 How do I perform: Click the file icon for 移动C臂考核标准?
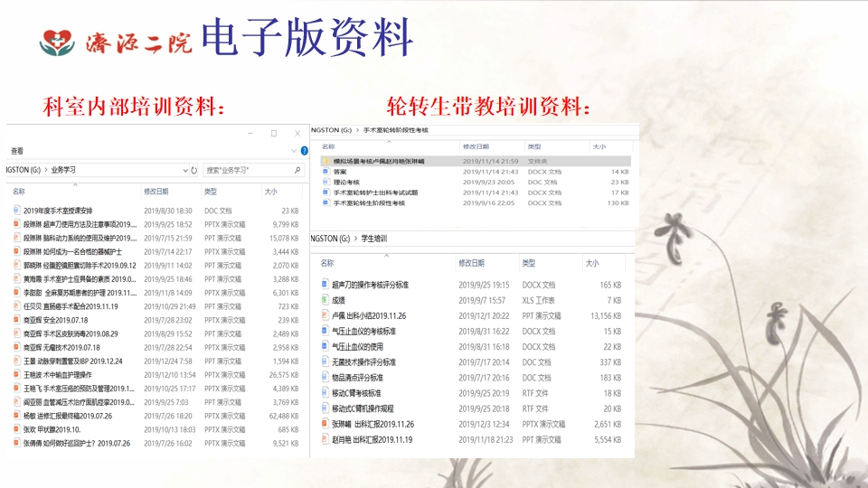325,393
